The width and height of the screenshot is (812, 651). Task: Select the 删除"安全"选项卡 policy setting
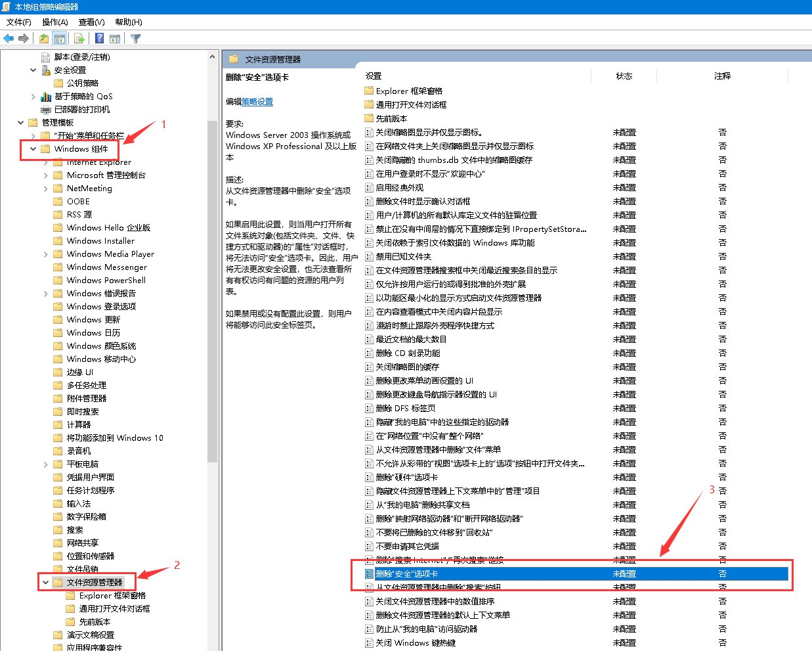[x=406, y=573]
